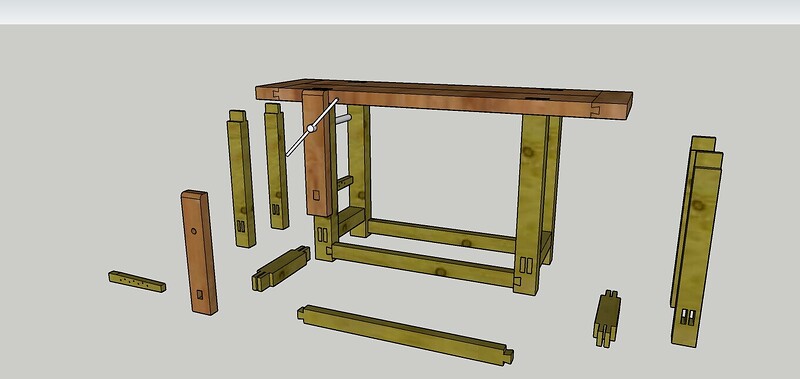
Task: Click the white vise handle rod
Action: click(x=312, y=128)
